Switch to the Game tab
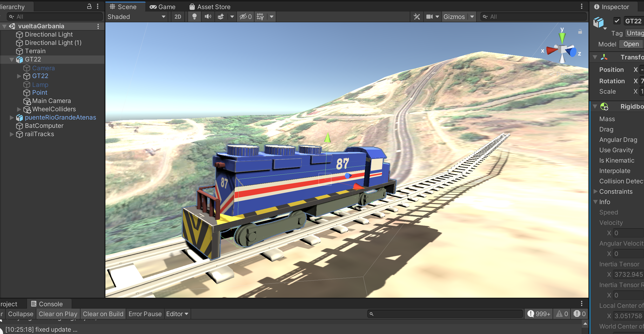The image size is (644, 334). [x=163, y=7]
